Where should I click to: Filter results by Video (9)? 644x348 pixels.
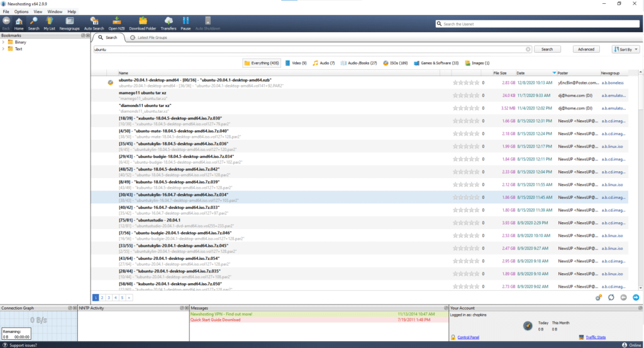click(x=296, y=63)
